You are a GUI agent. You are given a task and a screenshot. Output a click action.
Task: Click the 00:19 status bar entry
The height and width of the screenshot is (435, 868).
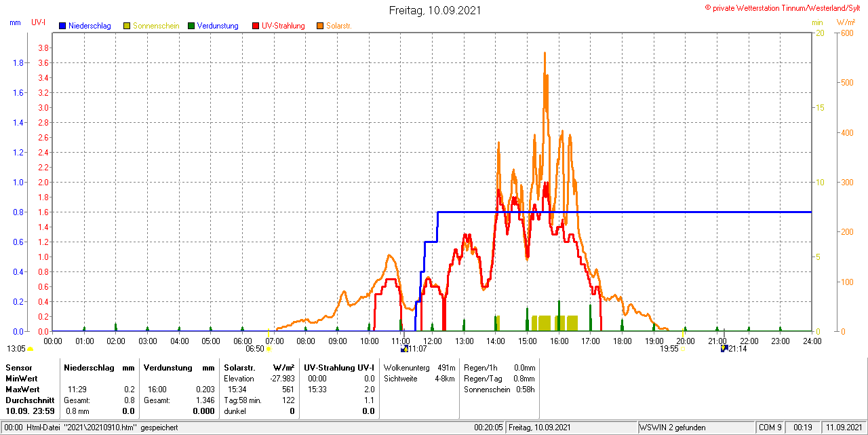pyautogui.click(x=802, y=428)
